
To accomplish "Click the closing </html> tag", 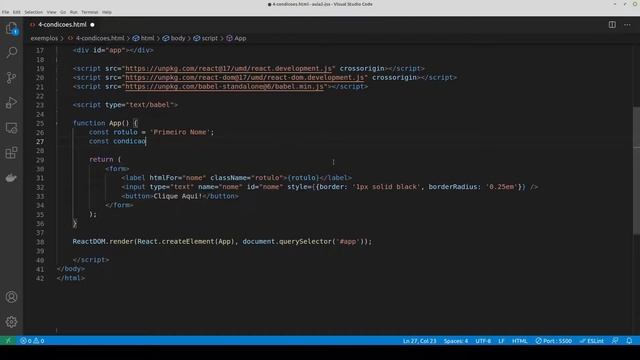I will [x=71, y=278].
